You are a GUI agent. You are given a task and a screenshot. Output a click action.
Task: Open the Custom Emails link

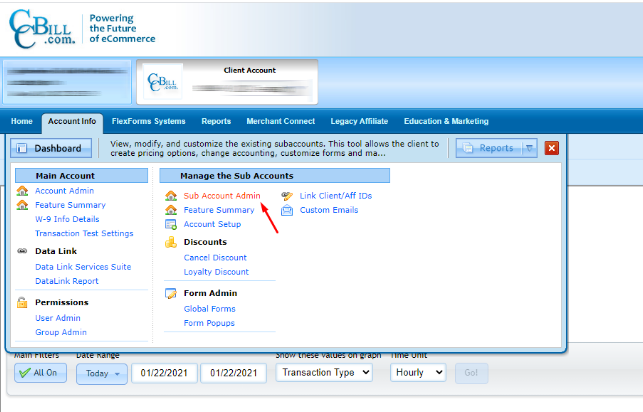[329, 210]
